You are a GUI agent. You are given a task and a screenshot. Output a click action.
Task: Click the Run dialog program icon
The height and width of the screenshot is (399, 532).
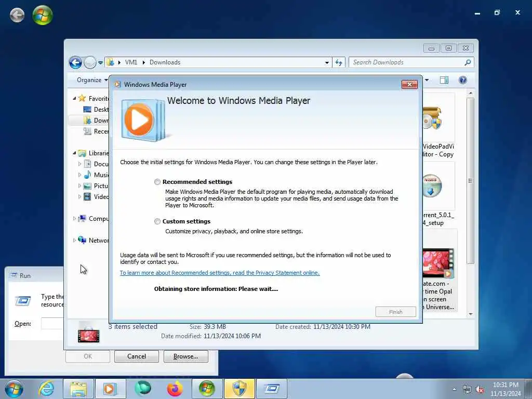(23, 301)
